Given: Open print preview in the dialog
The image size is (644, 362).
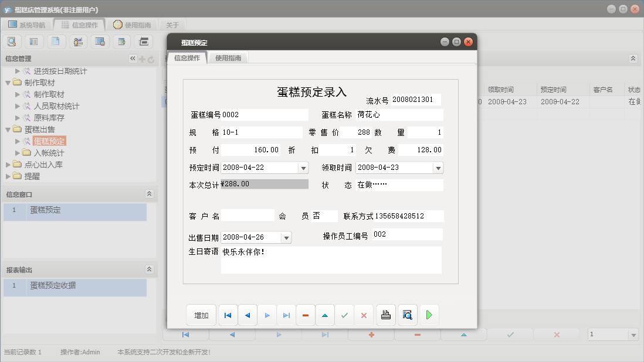Looking at the screenshot, I should point(407,315).
